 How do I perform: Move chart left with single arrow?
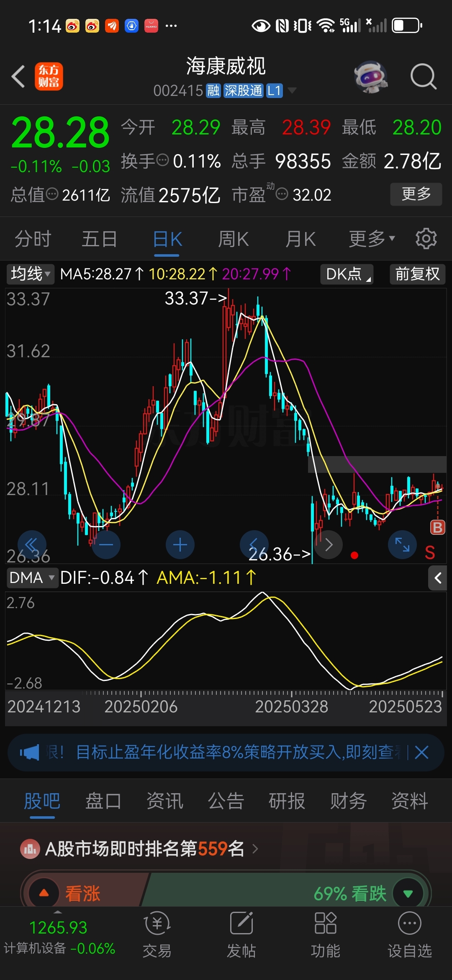(x=254, y=544)
